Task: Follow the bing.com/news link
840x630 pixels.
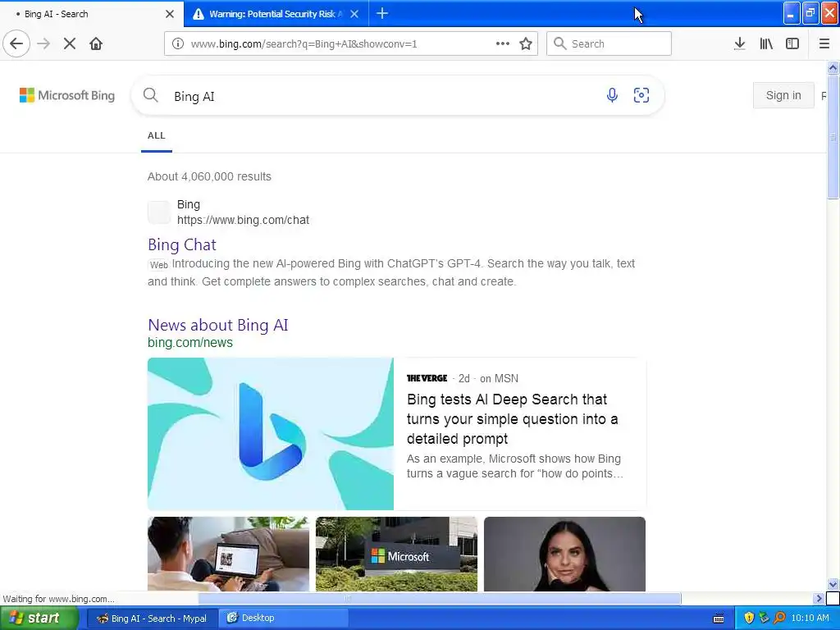Action: 190,343
